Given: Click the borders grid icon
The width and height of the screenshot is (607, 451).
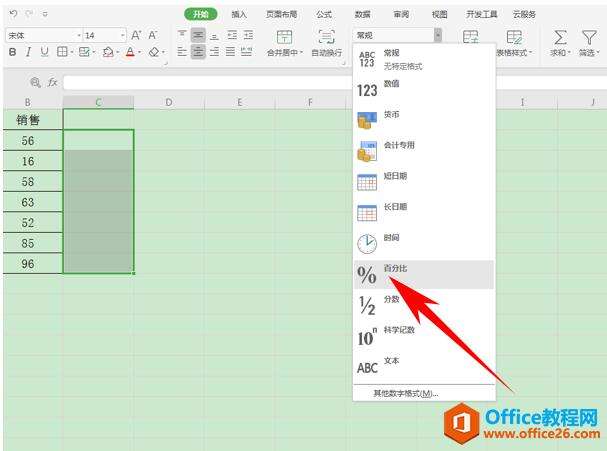Looking at the screenshot, I should (x=62, y=52).
